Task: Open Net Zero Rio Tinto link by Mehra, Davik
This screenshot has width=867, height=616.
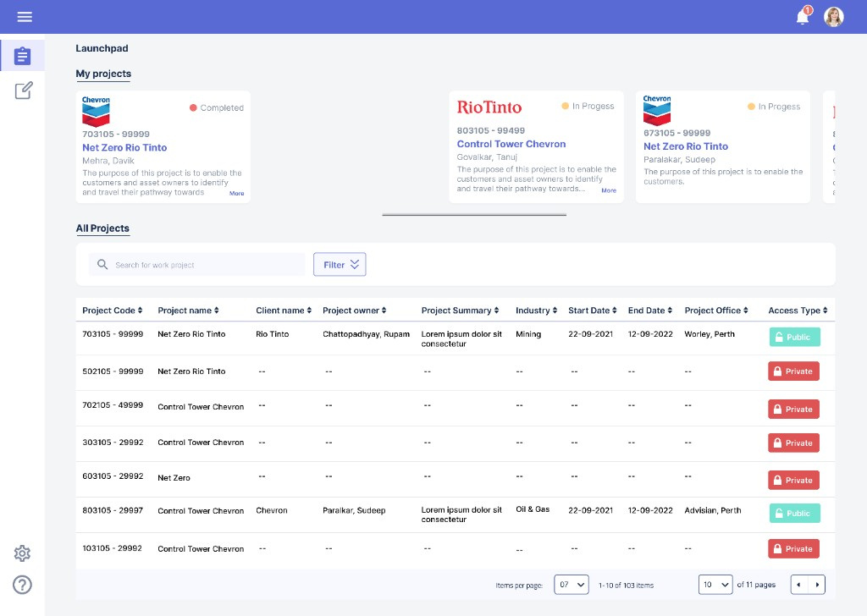Action: [x=124, y=147]
